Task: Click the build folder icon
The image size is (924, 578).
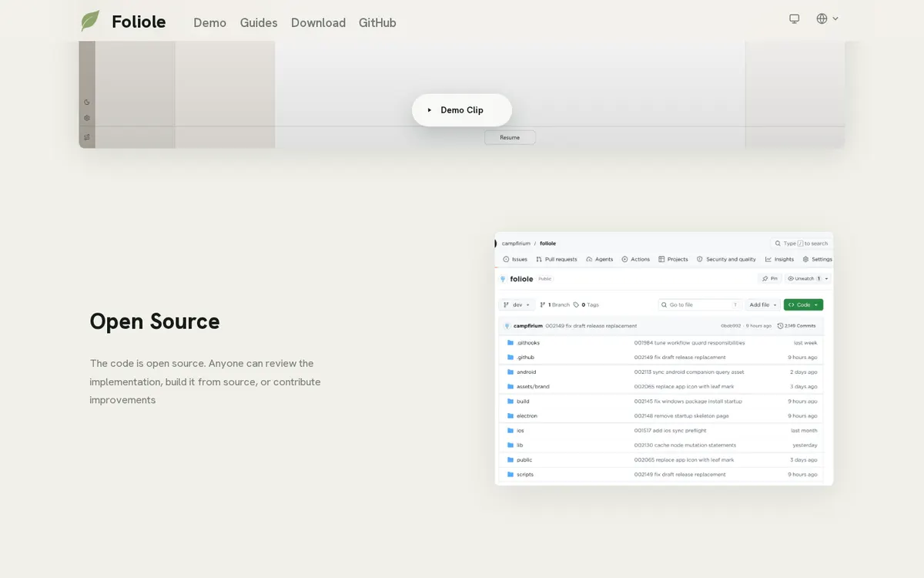Action: point(510,402)
